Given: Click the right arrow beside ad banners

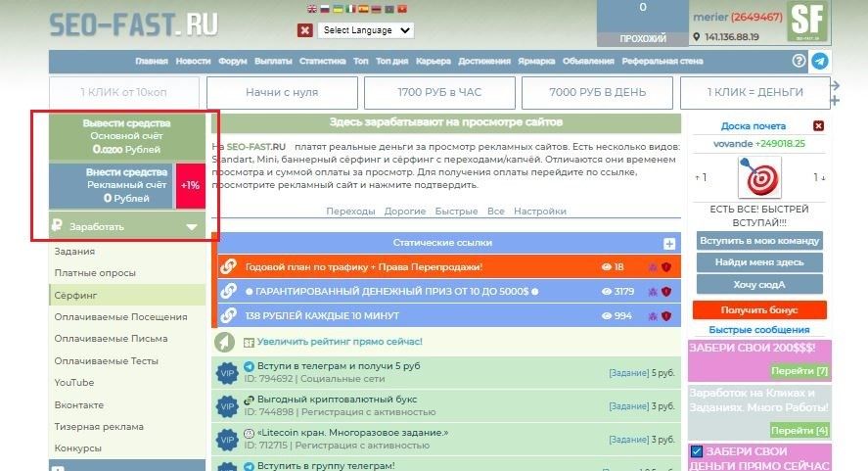Looking at the screenshot, I should click(x=835, y=85).
